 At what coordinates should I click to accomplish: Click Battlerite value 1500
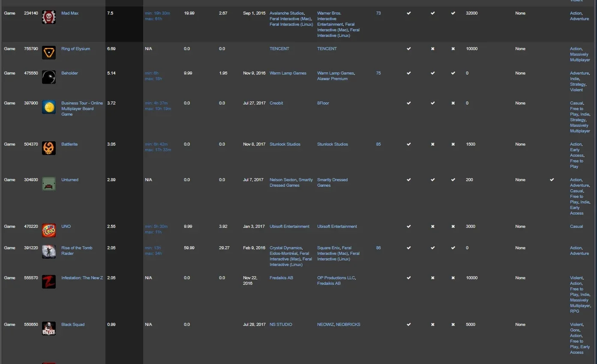coord(471,144)
